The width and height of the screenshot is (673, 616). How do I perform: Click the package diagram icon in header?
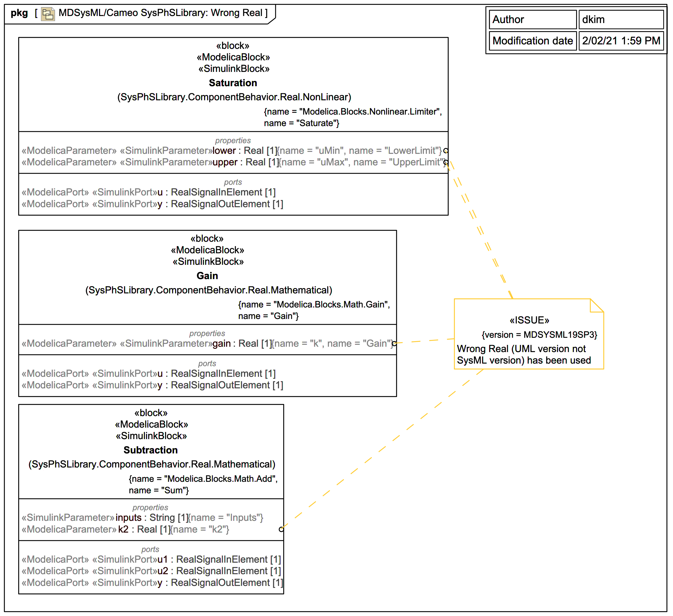tap(48, 14)
